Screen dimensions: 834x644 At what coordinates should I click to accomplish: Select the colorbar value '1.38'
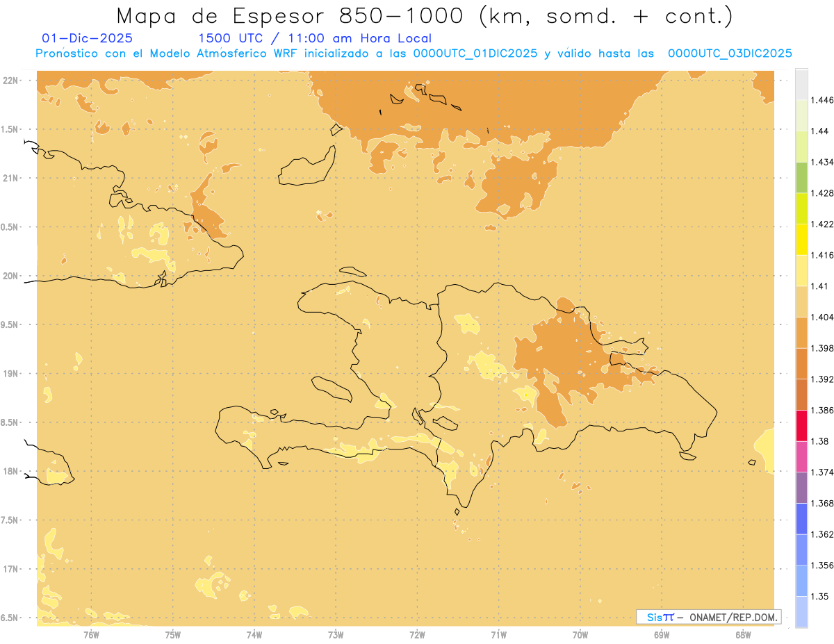click(x=819, y=441)
